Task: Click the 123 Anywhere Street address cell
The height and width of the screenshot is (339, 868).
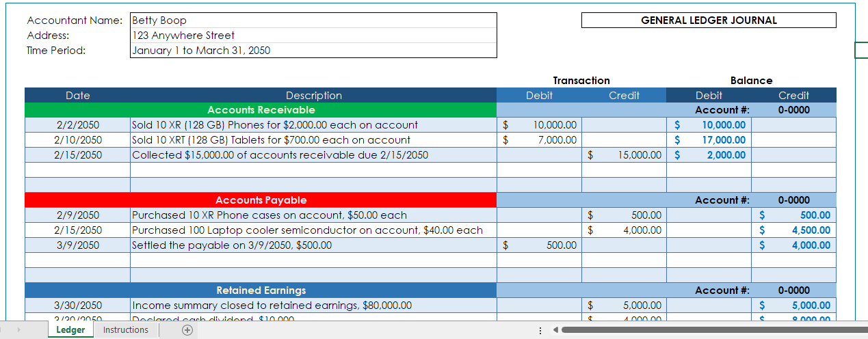Action: (313, 36)
